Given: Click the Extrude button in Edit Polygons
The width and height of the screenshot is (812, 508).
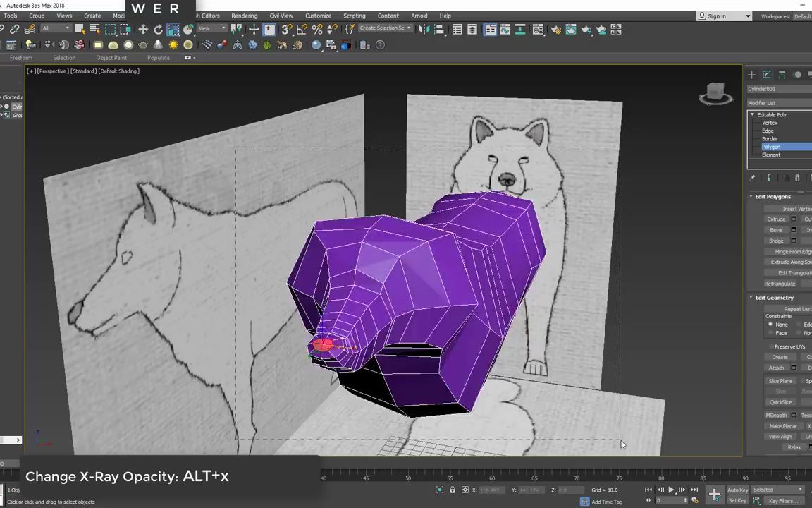Looking at the screenshot, I should click(x=776, y=219).
